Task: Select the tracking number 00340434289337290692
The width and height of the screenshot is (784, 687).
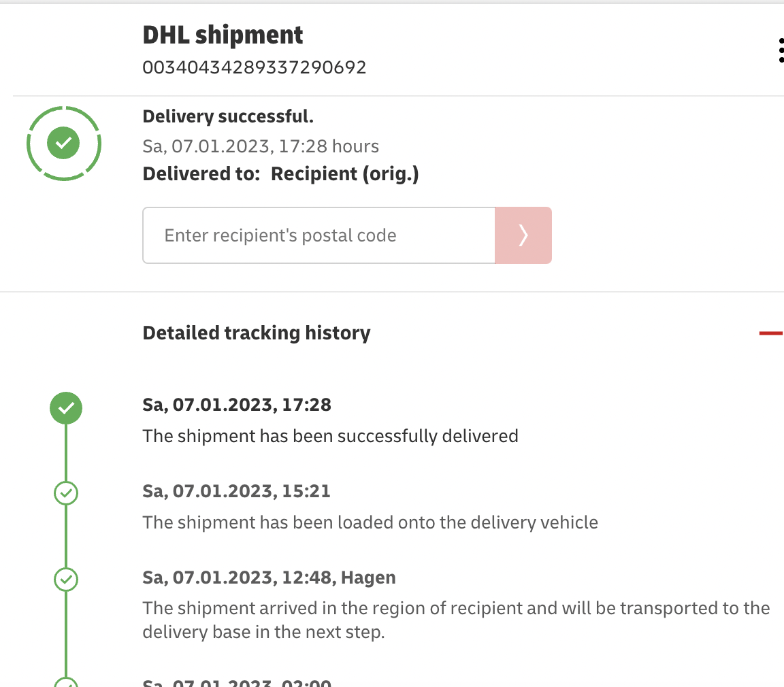Action: [x=255, y=67]
